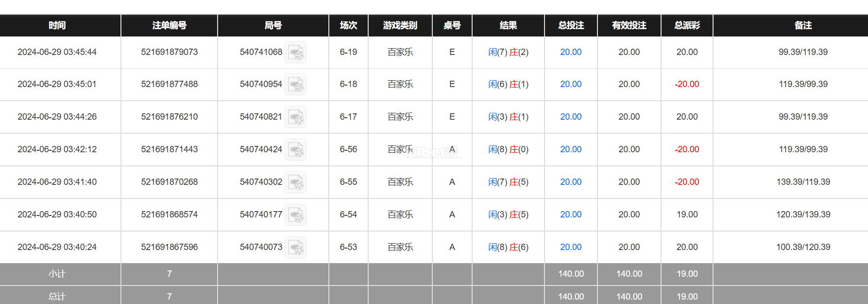The height and width of the screenshot is (304, 868).
Task: Open blue 20.00 bet link for 521691867596
Action: click(571, 247)
